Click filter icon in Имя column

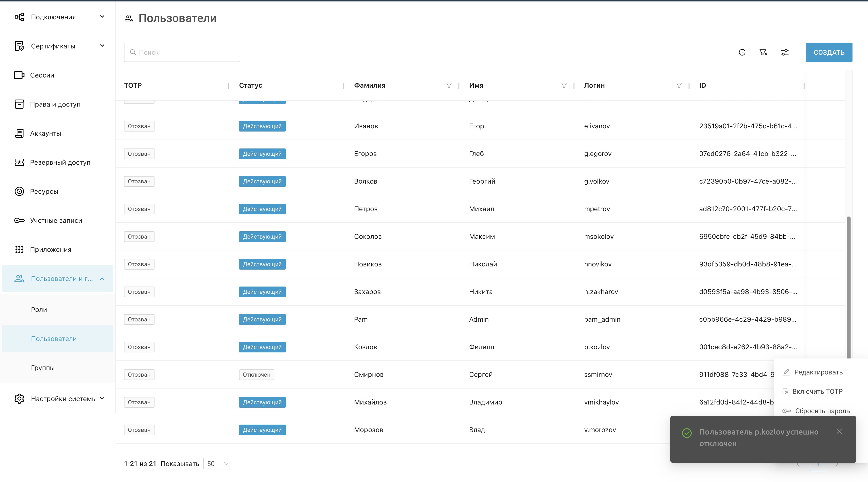(x=564, y=85)
